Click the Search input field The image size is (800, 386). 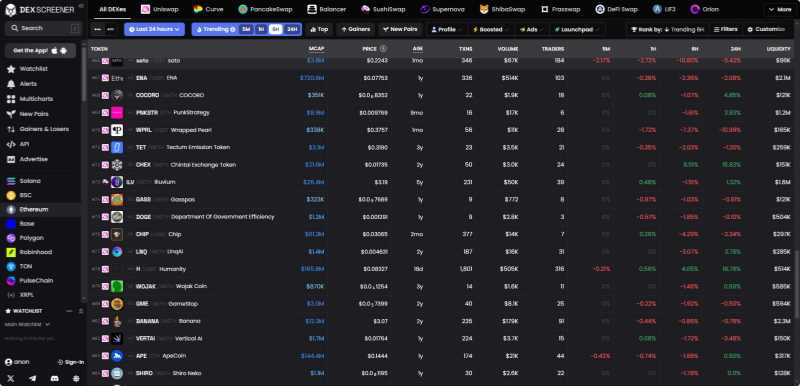(x=43, y=28)
